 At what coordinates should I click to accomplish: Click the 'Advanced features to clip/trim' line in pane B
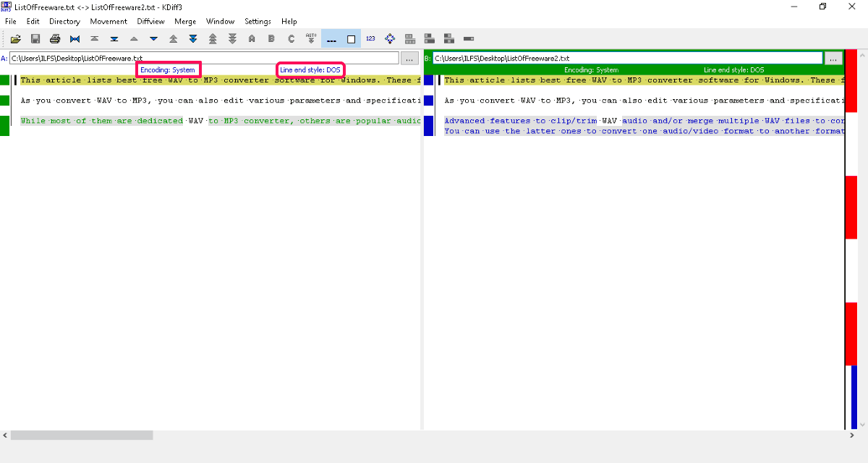pos(644,121)
